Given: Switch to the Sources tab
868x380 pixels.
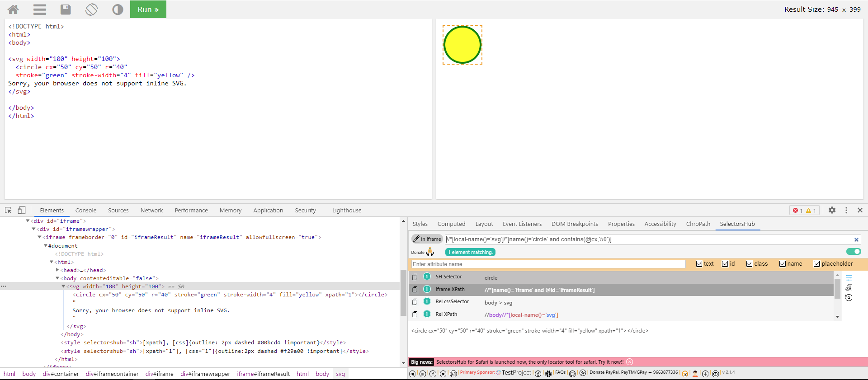Looking at the screenshot, I should [x=118, y=210].
